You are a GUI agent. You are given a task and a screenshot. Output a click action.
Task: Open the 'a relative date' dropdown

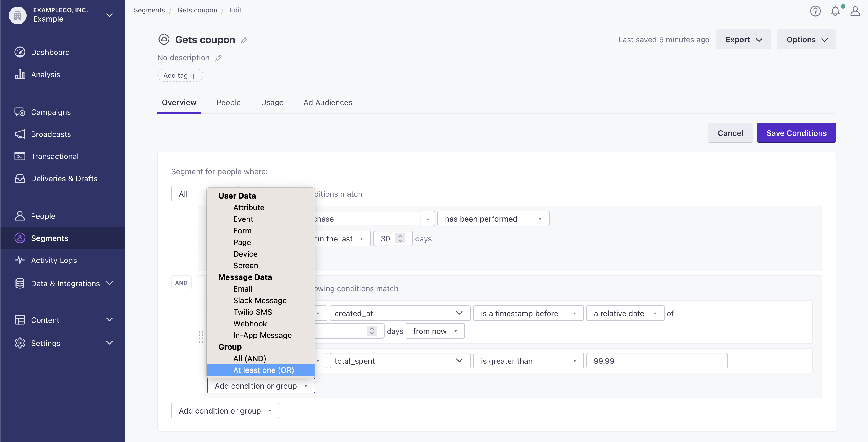tap(625, 313)
